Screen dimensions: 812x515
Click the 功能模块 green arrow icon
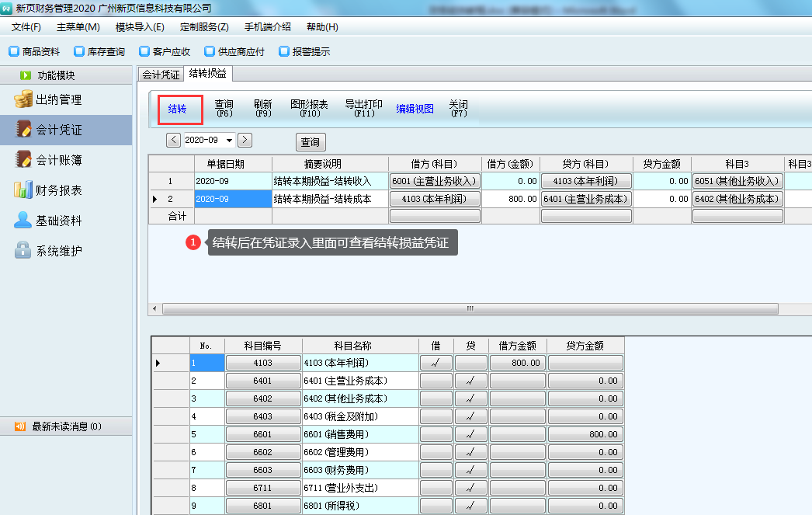tap(26, 75)
